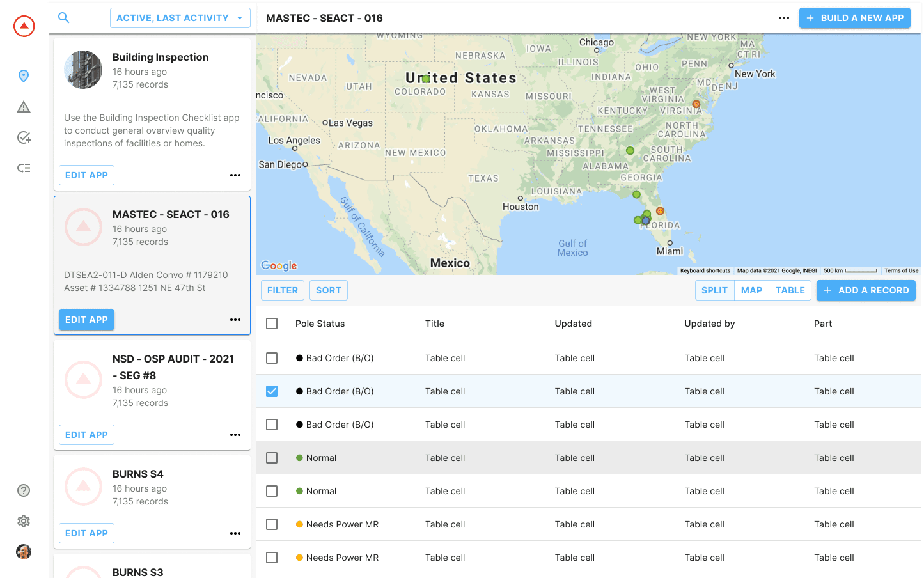The height and width of the screenshot is (578, 924).
Task: Click the user profile avatar
Action: click(24, 552)
